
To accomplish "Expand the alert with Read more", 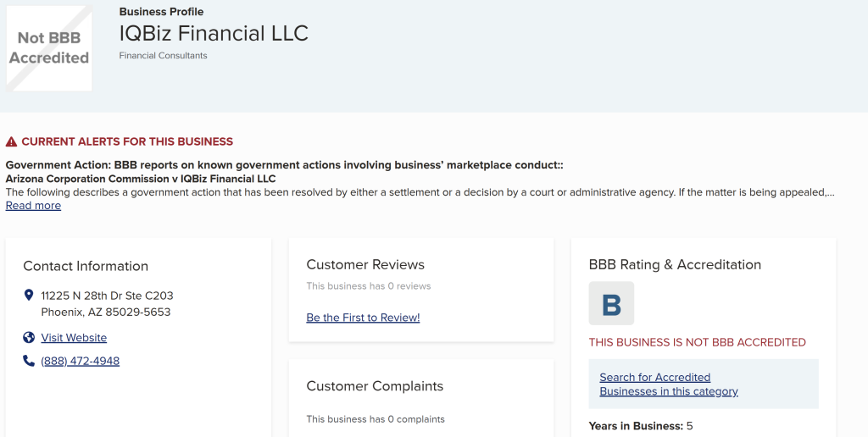I will tap(33, 206).
